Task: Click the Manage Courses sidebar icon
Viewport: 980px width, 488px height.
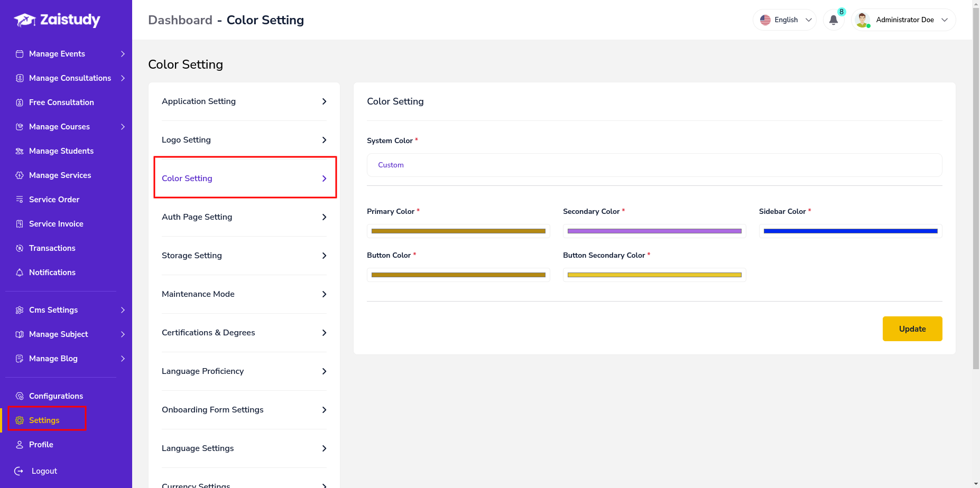Action: (x=20, y=127)
